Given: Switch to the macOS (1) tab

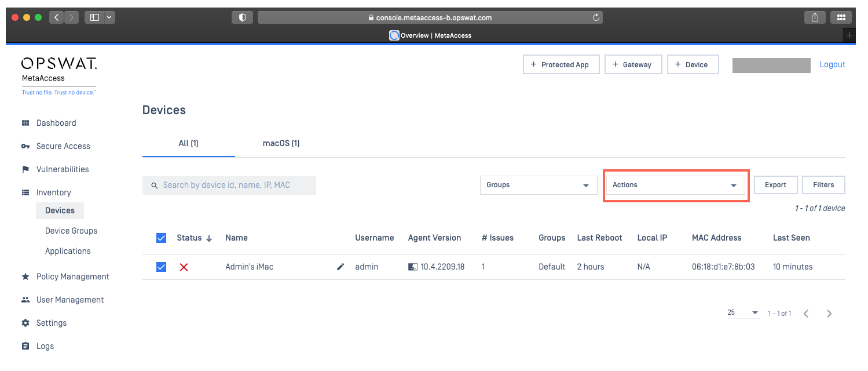Looking at the screenshot, I should (281, 143).
